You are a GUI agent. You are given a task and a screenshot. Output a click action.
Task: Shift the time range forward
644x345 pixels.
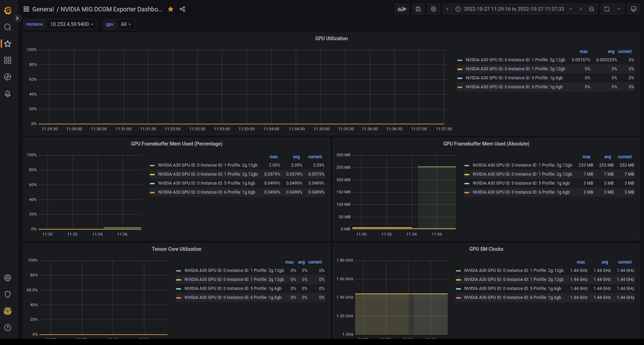pos(581,9)
